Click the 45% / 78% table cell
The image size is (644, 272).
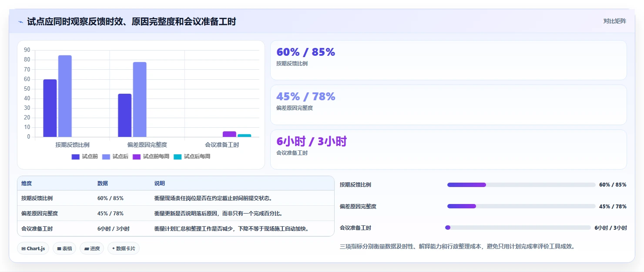click(x=111, y=214)
